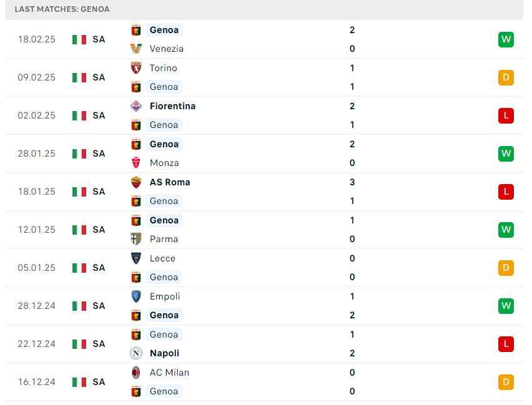Click the Torino team crest icon
The image size is (532, 405).
(136, 68)
